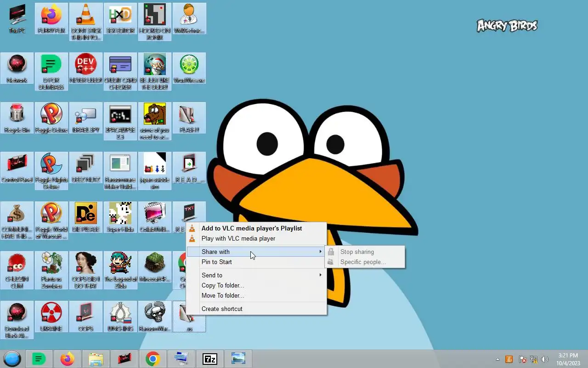Choose Add to VLC media player's Playlist
The width and height of the screenshot is (588, 368).
[256, 228]
